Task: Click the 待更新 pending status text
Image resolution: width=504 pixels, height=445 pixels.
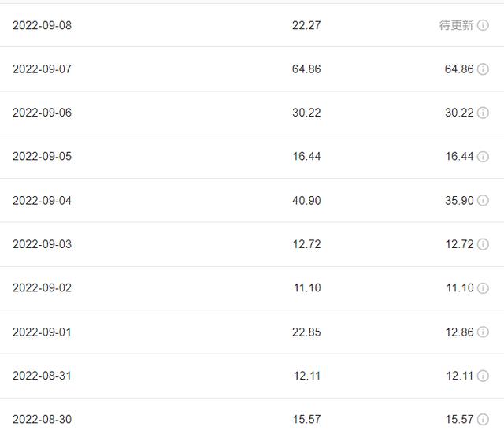Action: click(x=456, y=25)
